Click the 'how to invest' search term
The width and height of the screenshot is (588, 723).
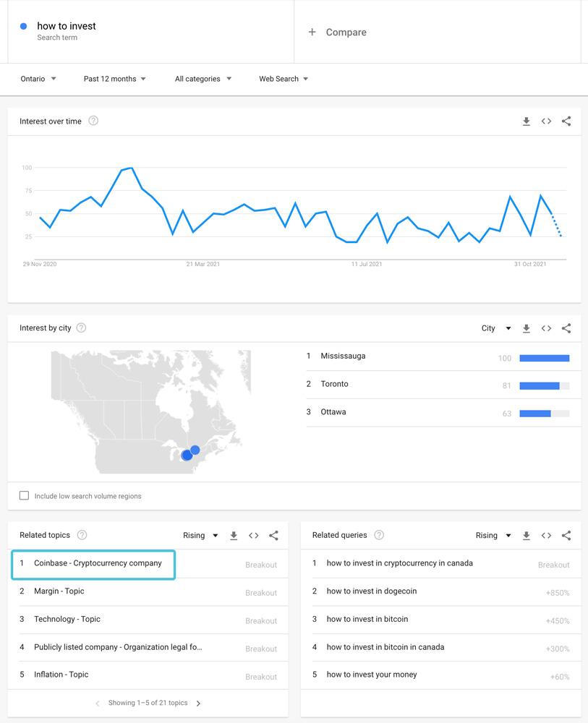point(67,27)
